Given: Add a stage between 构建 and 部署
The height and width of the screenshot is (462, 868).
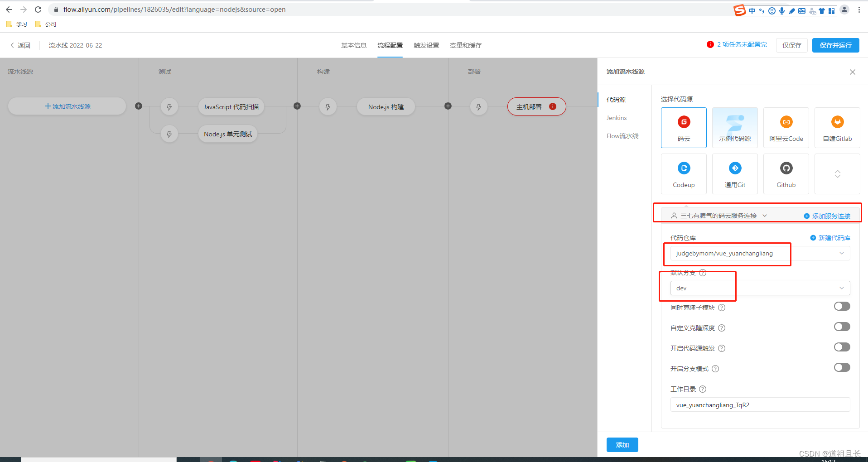Looking at the screenshot, I should pyautogui.click(x=448, y=106).
